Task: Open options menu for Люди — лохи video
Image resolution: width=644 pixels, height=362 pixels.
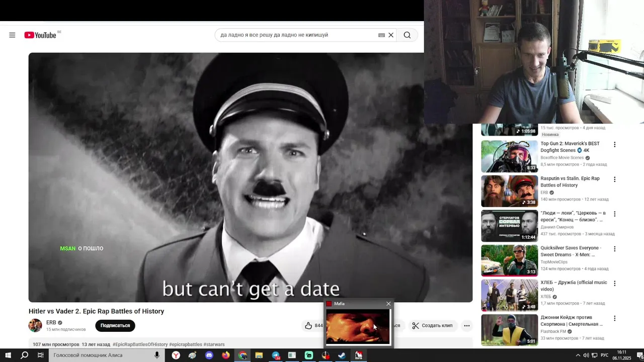Action: click(614, 214)
